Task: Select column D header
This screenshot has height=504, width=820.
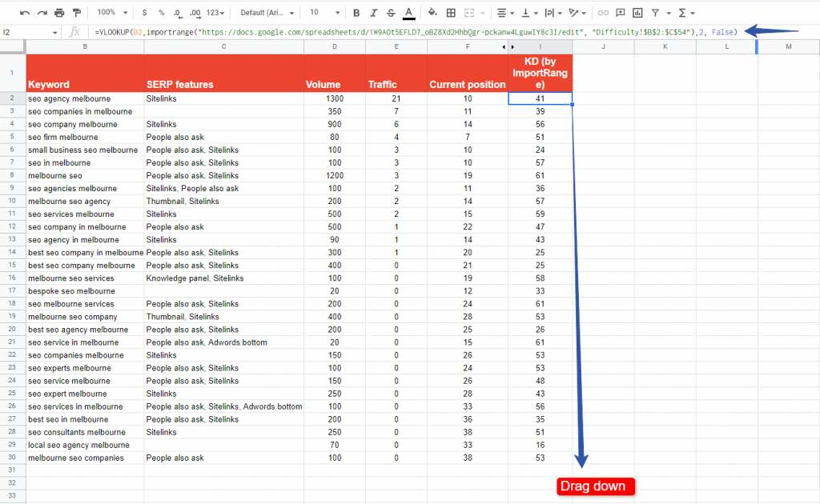Action: (335, 47)
